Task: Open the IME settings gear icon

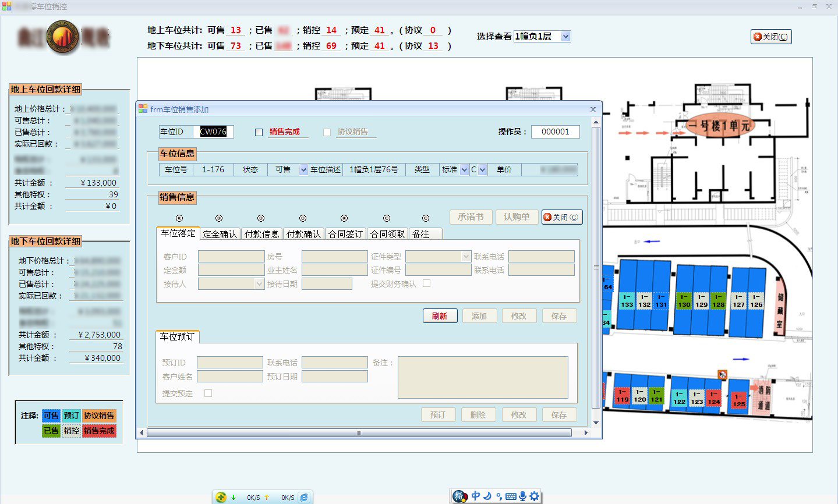Action: point(534,496)
